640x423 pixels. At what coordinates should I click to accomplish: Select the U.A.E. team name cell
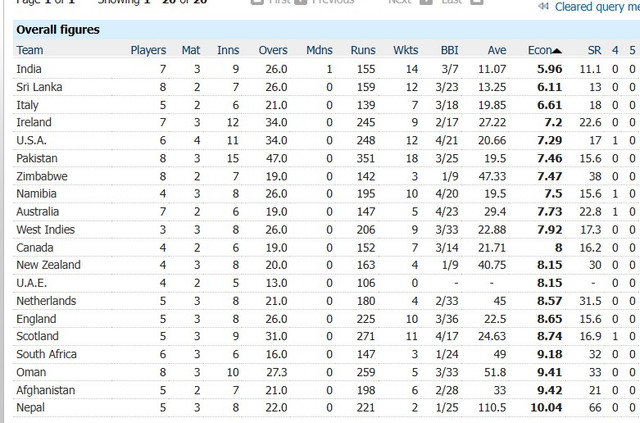click(33, 283)
